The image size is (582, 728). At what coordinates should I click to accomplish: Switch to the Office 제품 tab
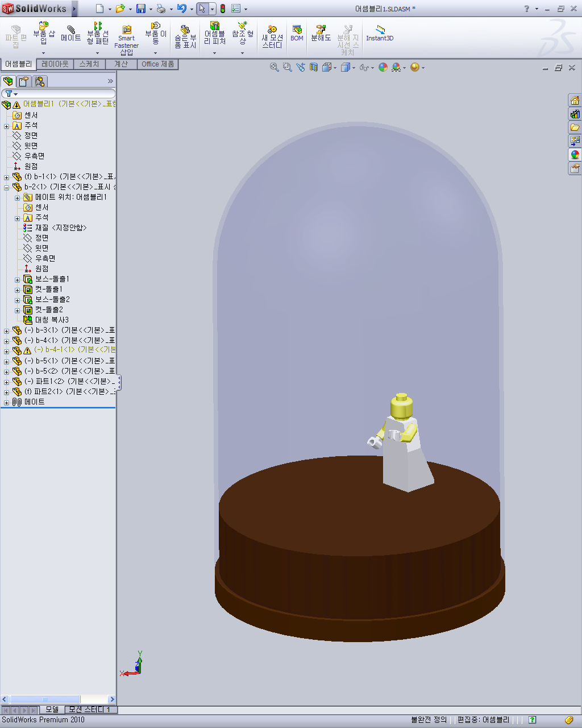pyautogui.click(x=158, y=64)
